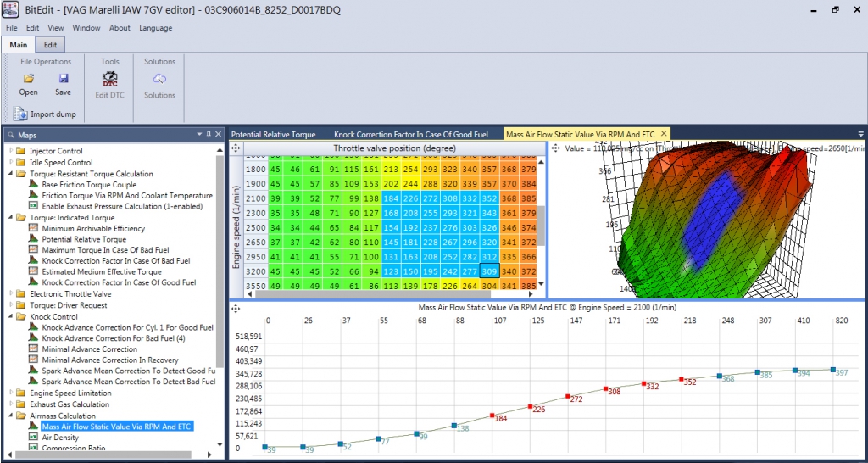This screenshot has width=868, height=463.
Task: Open the Language menu
Action: click(x=156, y=28)
